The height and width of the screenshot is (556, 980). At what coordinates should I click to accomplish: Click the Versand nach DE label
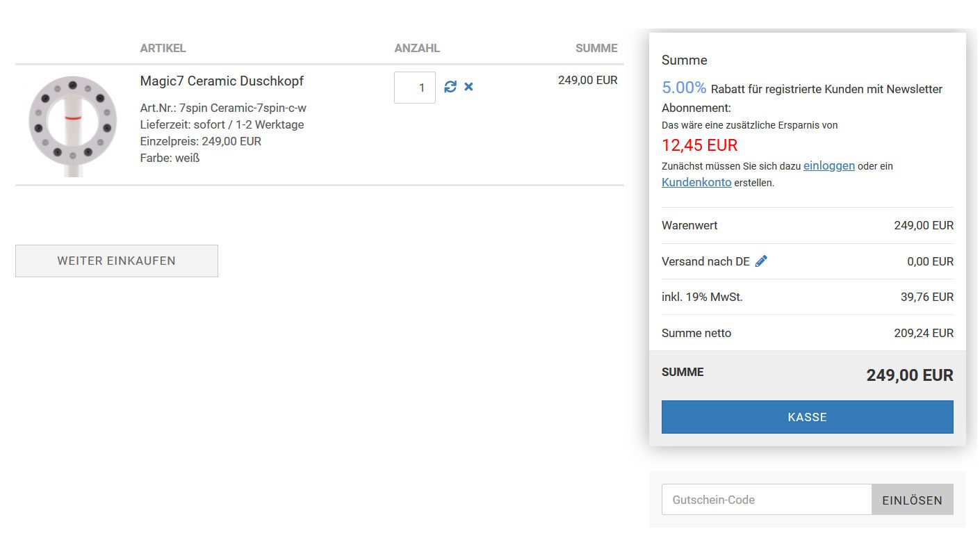(705, 261)
